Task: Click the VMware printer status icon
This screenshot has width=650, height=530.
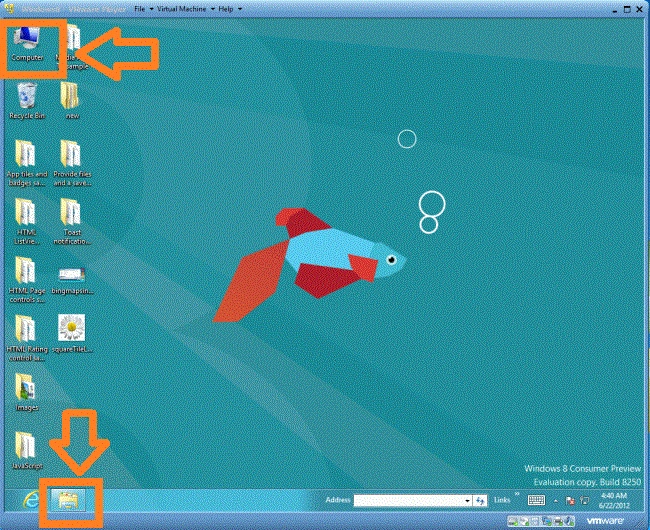Action: tap(558, 521)
